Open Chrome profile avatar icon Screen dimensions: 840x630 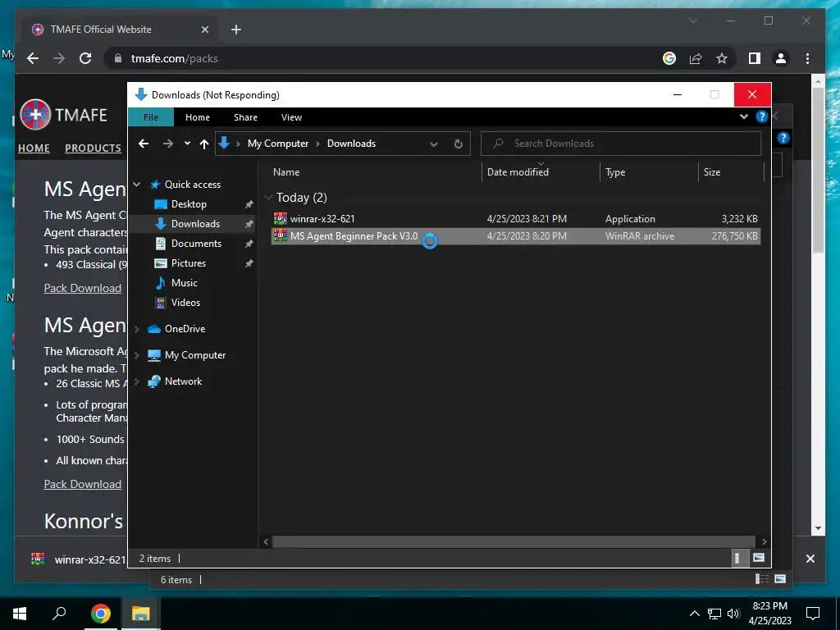(781, 58)
